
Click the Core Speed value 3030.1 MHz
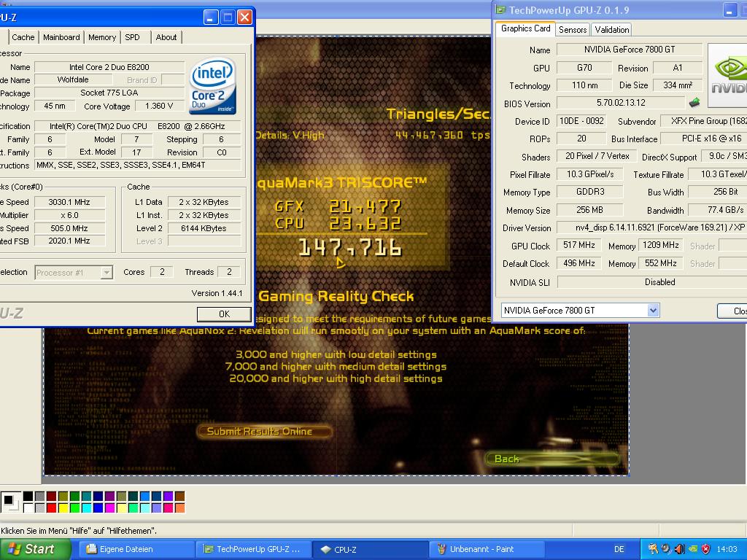point(69,202)
